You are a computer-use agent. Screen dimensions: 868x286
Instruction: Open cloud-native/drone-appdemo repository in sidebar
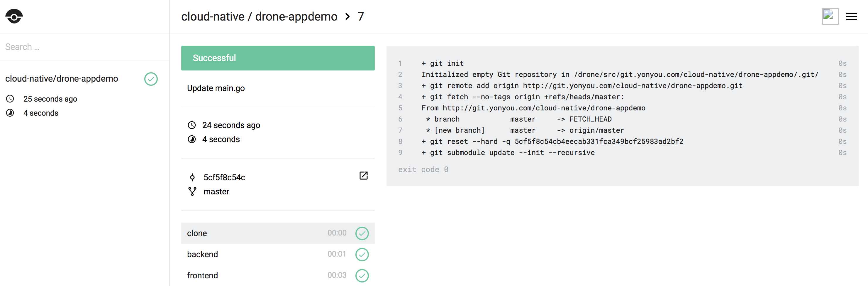(62, 79)
